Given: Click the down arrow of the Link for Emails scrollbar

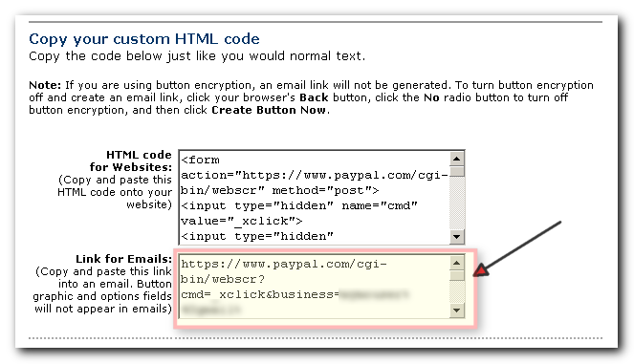Looking at the screenshot, I should (456, 310).
